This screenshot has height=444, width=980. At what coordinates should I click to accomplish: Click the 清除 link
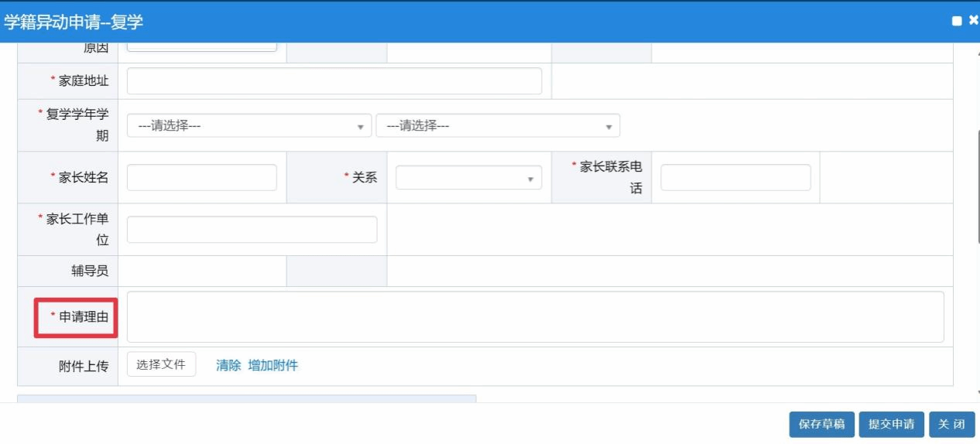[x=228, y=366]
